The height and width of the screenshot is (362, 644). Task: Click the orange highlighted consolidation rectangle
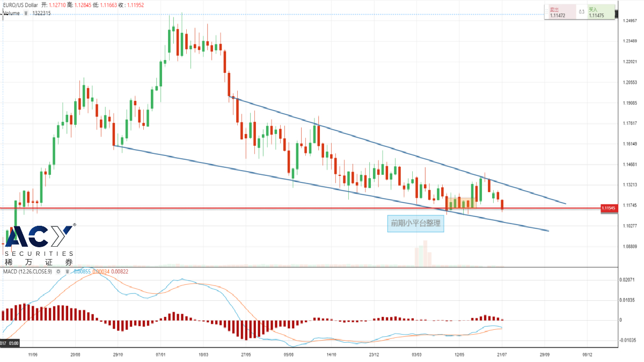point(462,203)
